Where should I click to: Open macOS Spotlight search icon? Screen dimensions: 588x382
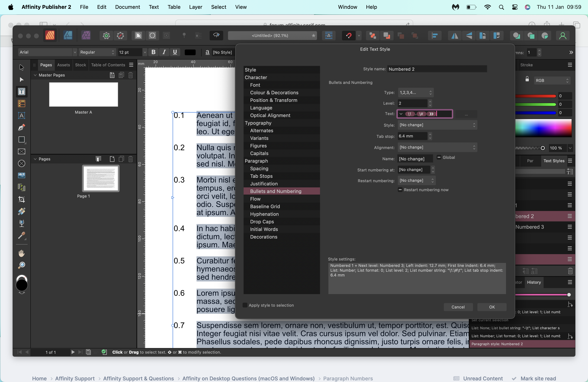[x=501, y=7]
